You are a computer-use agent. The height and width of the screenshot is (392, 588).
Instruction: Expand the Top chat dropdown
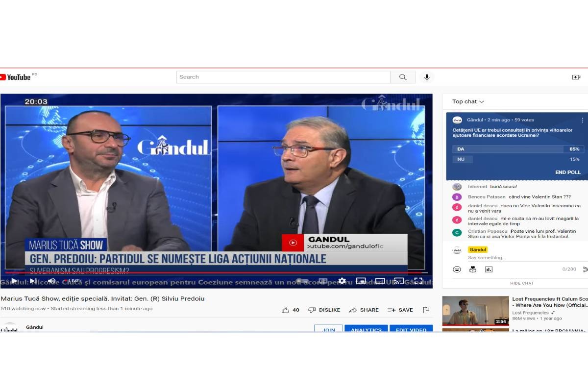[468, 101]
